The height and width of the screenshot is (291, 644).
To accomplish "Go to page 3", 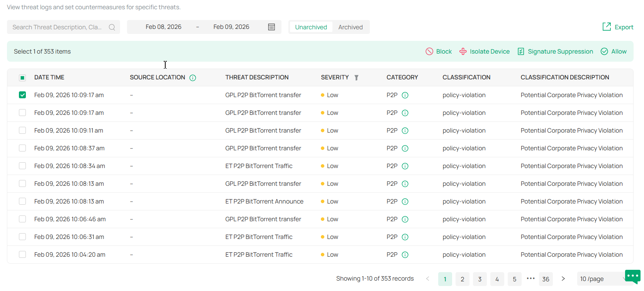I will pos(480,279).
